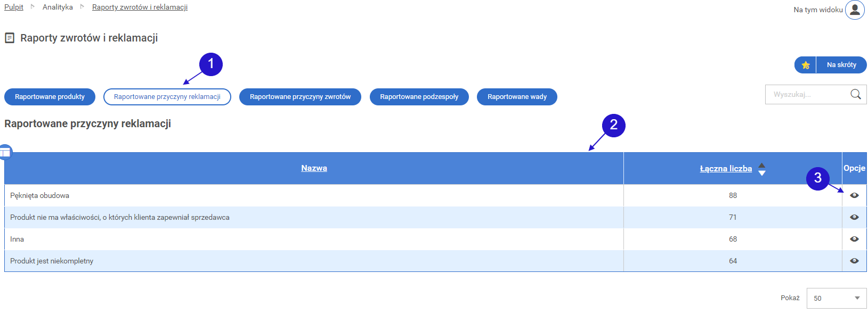
Task: Open Raporty zwrotów i reklamacji breadcrumb link
Action: (x=140, y=7)
